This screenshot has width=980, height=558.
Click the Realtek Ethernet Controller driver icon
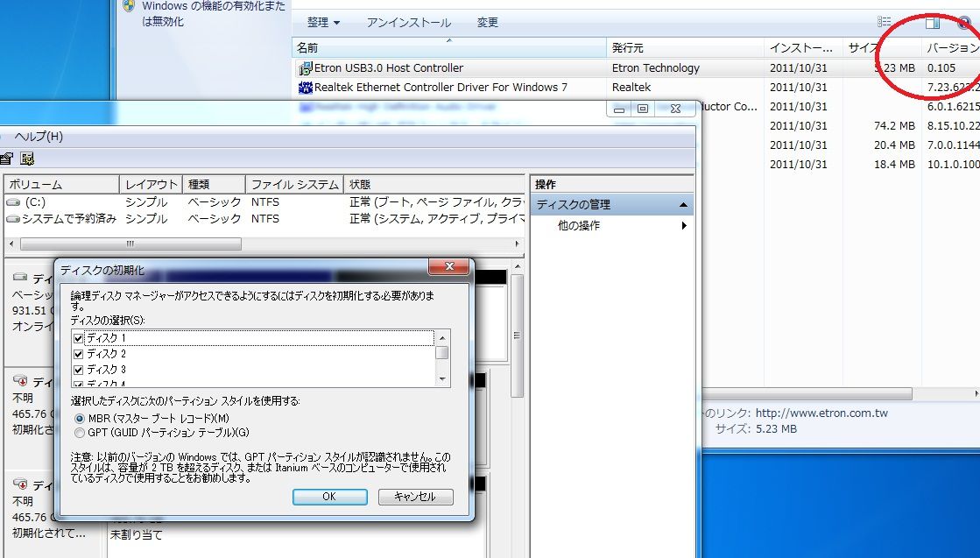point(305,88)
